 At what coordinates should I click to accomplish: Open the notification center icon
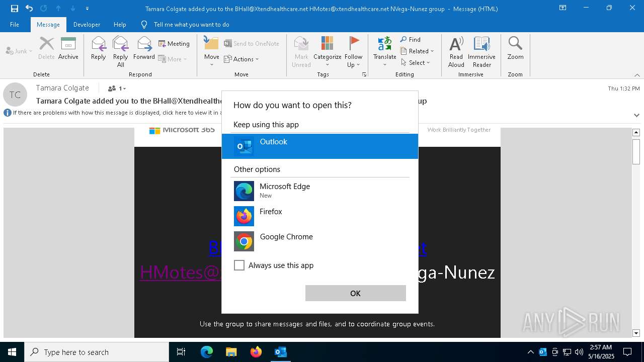pos(627,352)
